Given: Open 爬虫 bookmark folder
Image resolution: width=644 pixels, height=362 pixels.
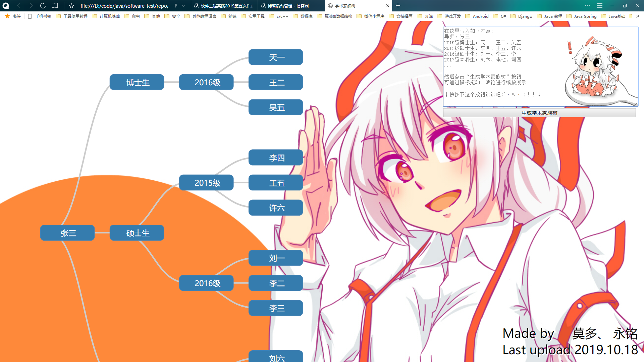Looking at the screenshot, I should 132,16.
